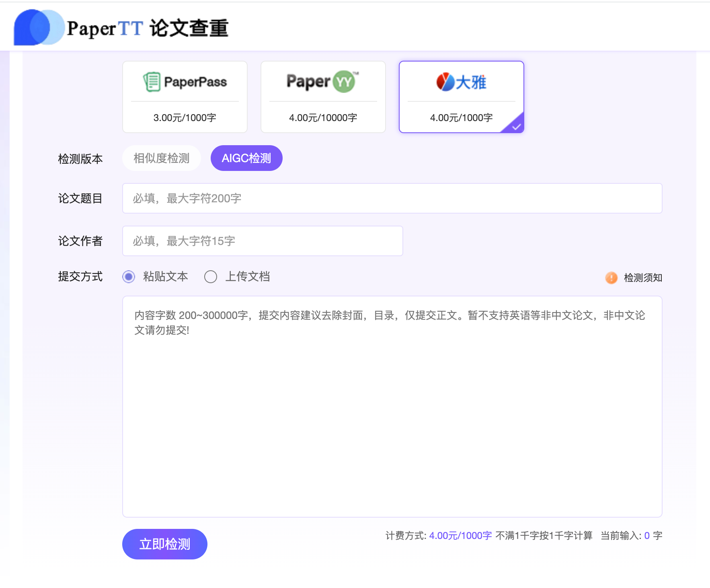Select the PaperYY detection card
Image resolution: width=710 pixels, height=588 pixels.
click(323, 97)
